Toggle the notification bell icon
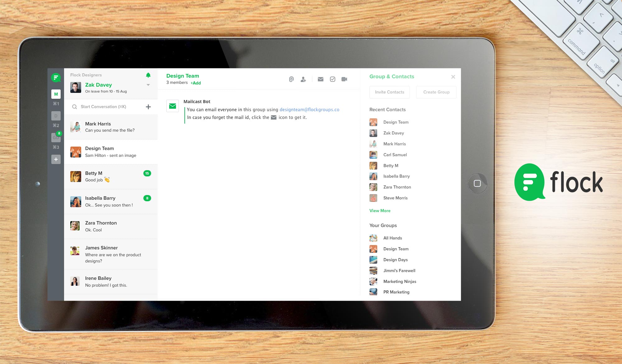 (148, 75)
